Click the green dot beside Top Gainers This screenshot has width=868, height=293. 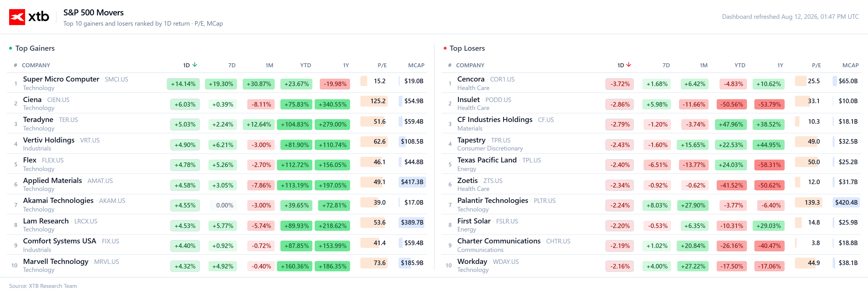(x=11, y=48)
